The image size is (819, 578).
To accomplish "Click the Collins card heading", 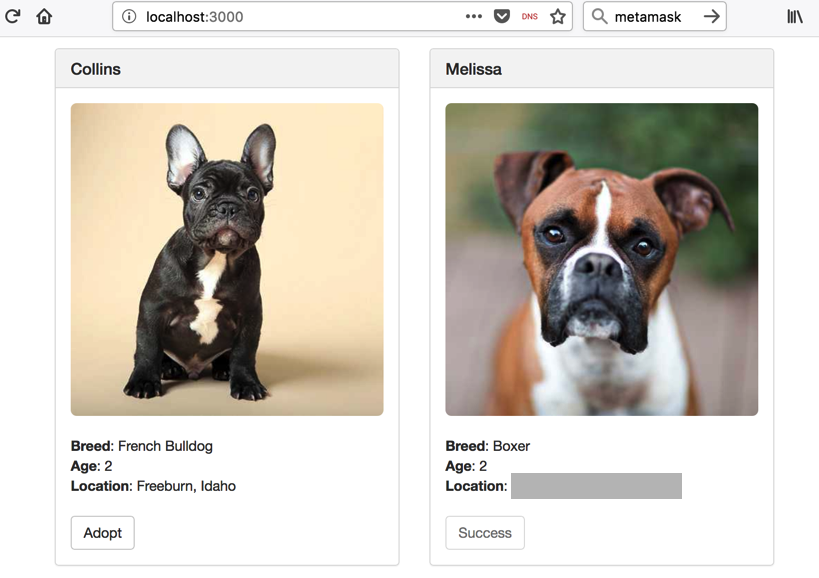I will 96,69.
